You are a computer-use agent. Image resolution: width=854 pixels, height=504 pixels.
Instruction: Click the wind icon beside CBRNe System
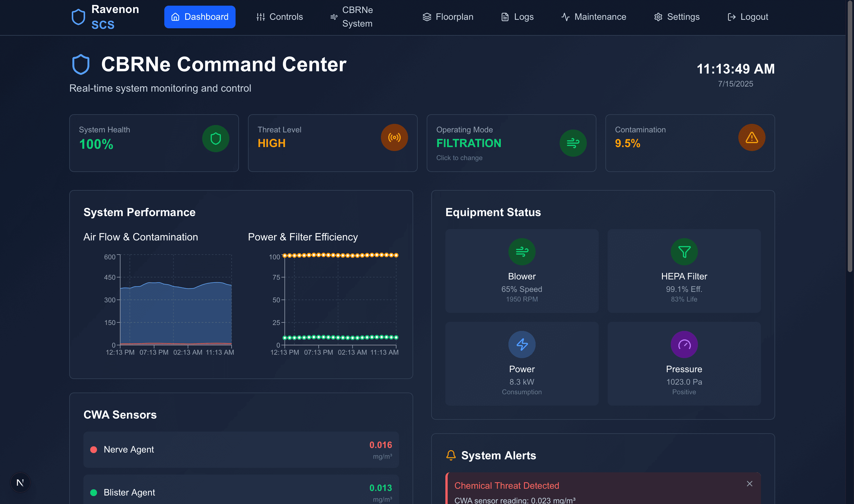[x=334, y=17]
